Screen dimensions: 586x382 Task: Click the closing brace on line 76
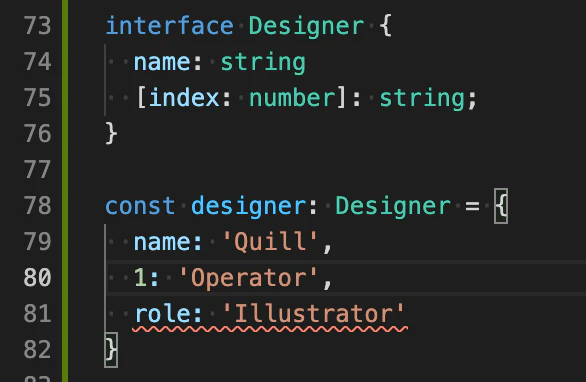click(111, 133)
